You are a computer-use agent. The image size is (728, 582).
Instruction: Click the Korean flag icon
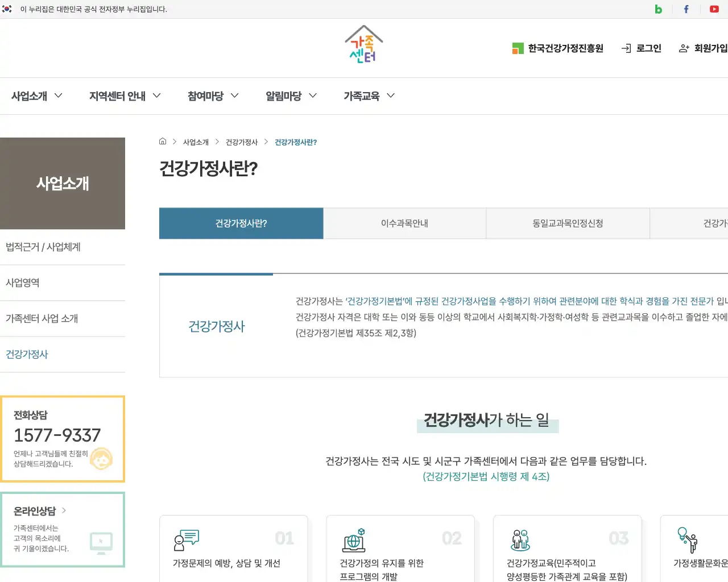tap(7, 9)
